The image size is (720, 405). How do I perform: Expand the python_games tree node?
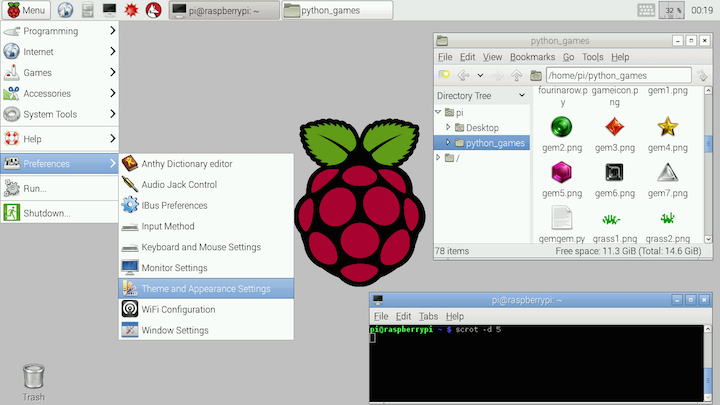pos(448,142)
